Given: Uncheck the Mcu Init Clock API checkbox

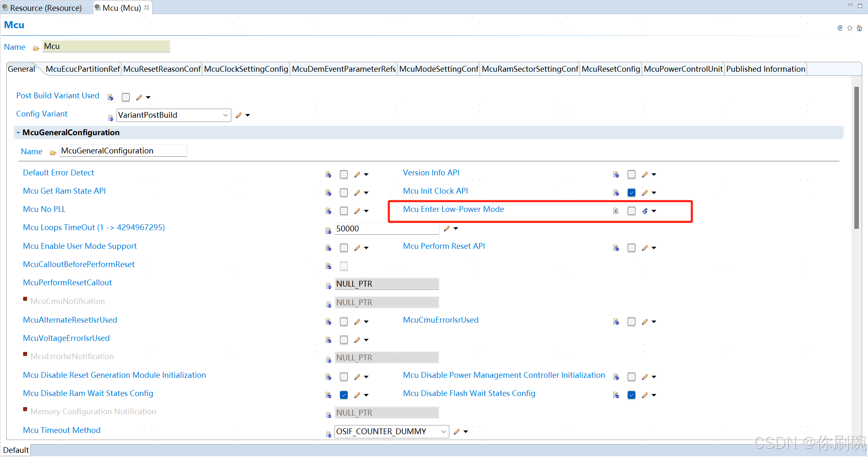Looking at the screenshot, I should tap(631, 193).
